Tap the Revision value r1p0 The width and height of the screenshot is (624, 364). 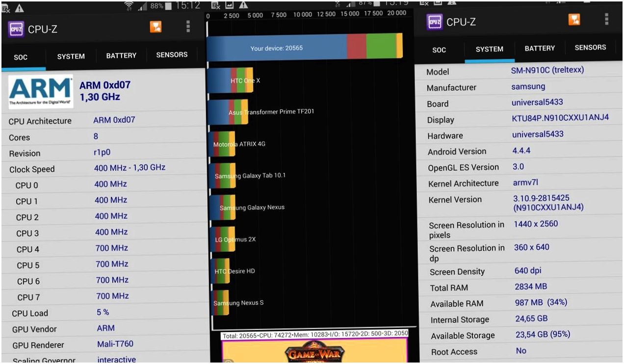pos(102,153)
